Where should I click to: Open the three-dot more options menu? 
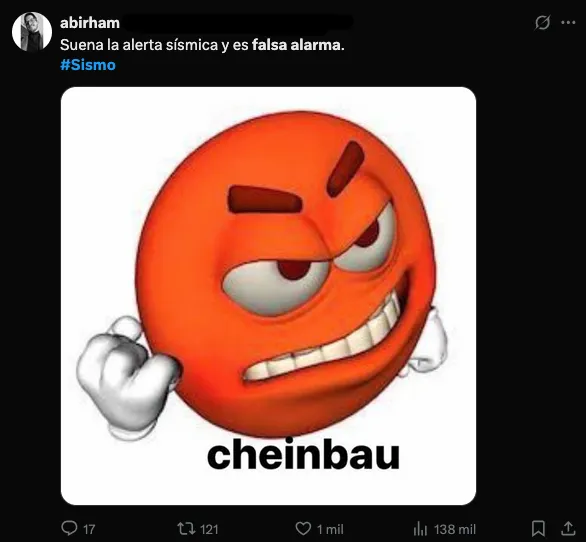click(x=568, y=23)
